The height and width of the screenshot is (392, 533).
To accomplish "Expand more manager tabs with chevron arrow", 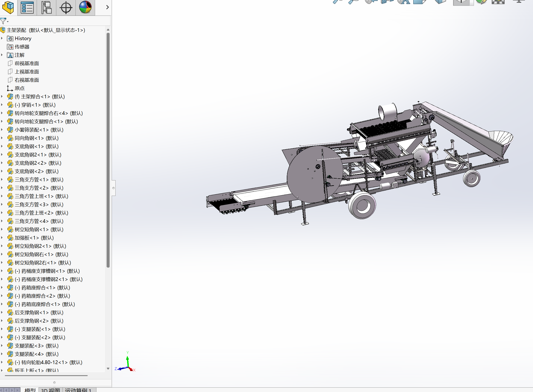I will pyautogui.click(x=107, y=7).
